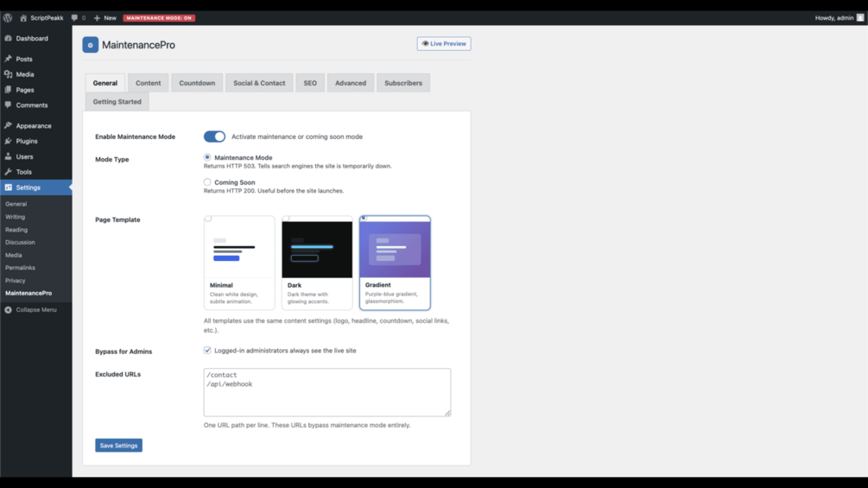Click the Maintenance Mode: ON badge

159,17
